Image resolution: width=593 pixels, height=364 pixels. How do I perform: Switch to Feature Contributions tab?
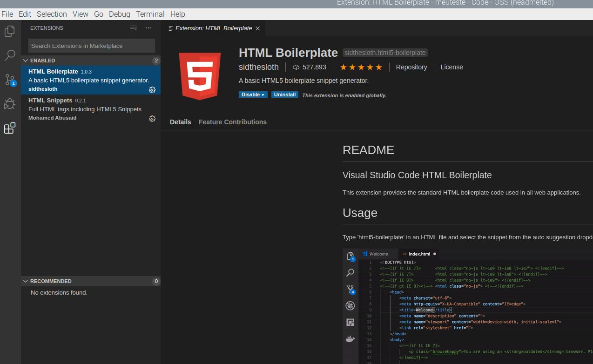click(x=233, y=122)
